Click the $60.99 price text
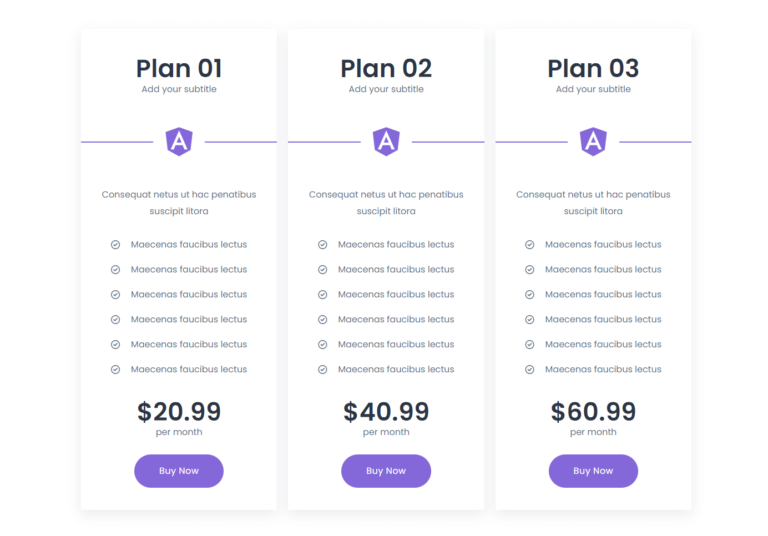This screenshot has width=768, height=536. click(x=593, y=411)
